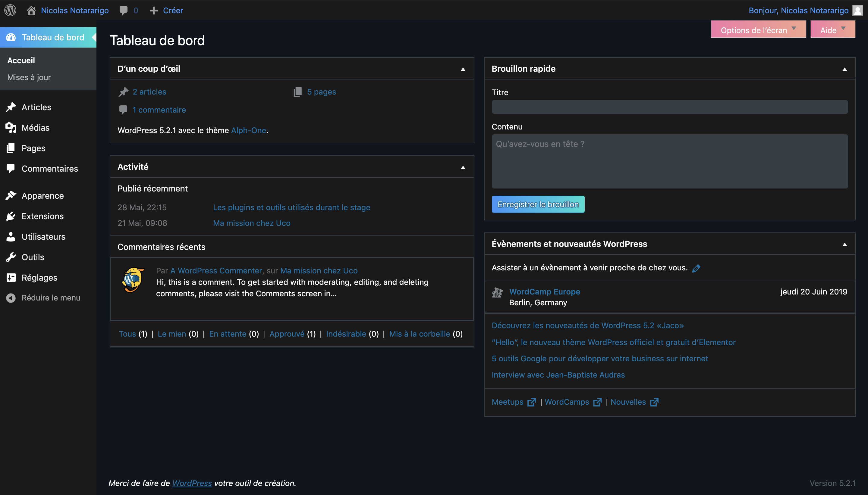The image size is (868, 495).
Task: Open Ma mission chez Uco in Publié récemment
Action: click(x=252, y=223)
